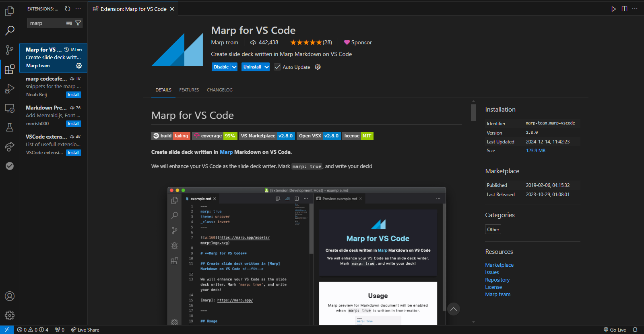Open the errors and warnings status item
The width and height of the screenshot is (644, 334).
point(33,330)
